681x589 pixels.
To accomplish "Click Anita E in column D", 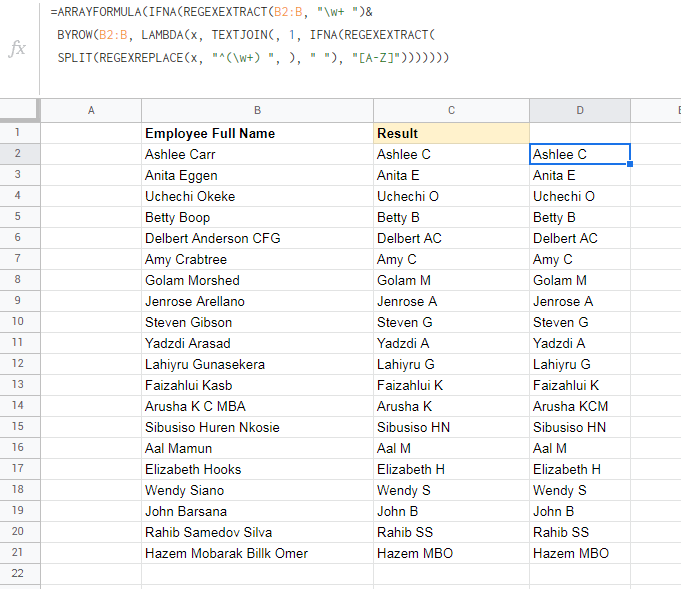I will (580, 175).
